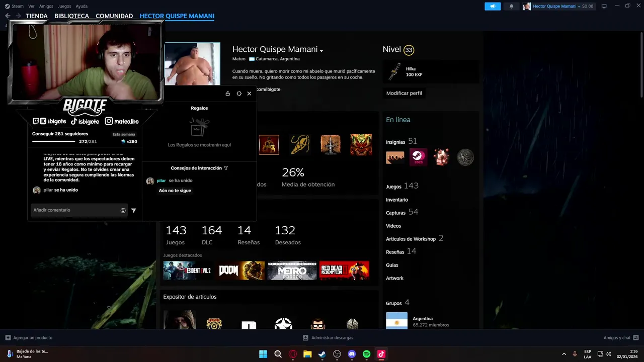644x362 pixels.
Task: Open the silver coin badge
Action: point(465,157)
